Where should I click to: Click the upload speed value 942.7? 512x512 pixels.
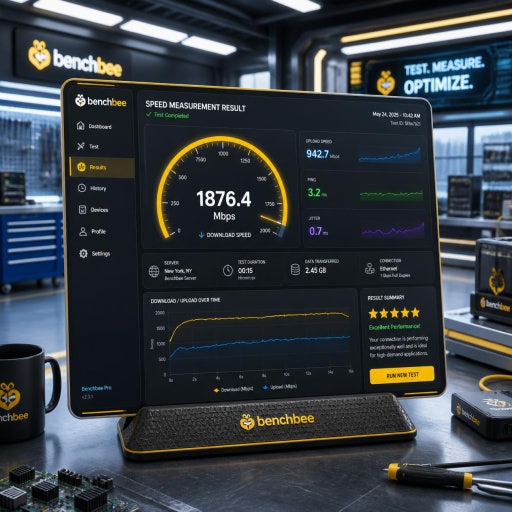pos(318,154)
